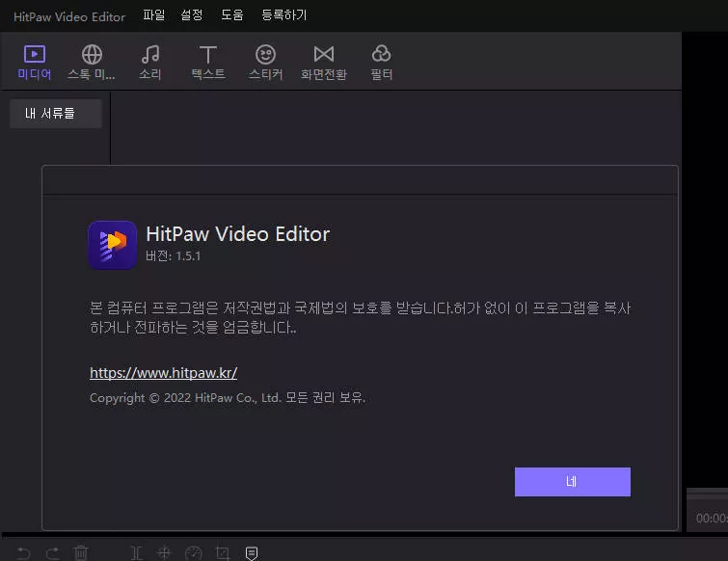Open the 설정 menu

(192, 15)
